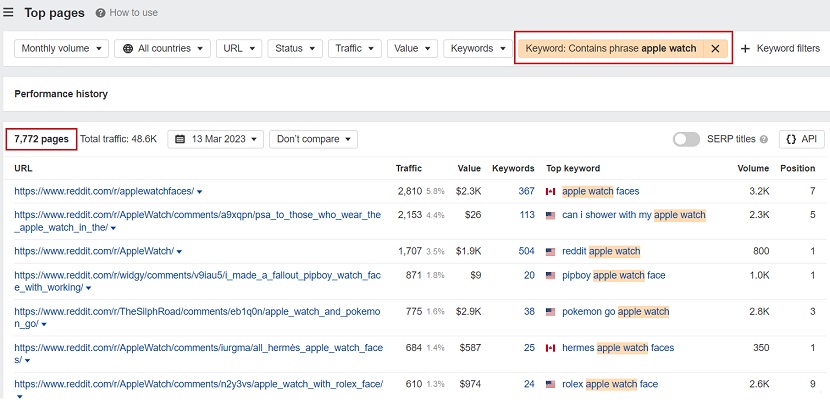Open the all_hermès_apple_watch_faces URL
Viewport: 830px width, 400px height.
point(199,353)
